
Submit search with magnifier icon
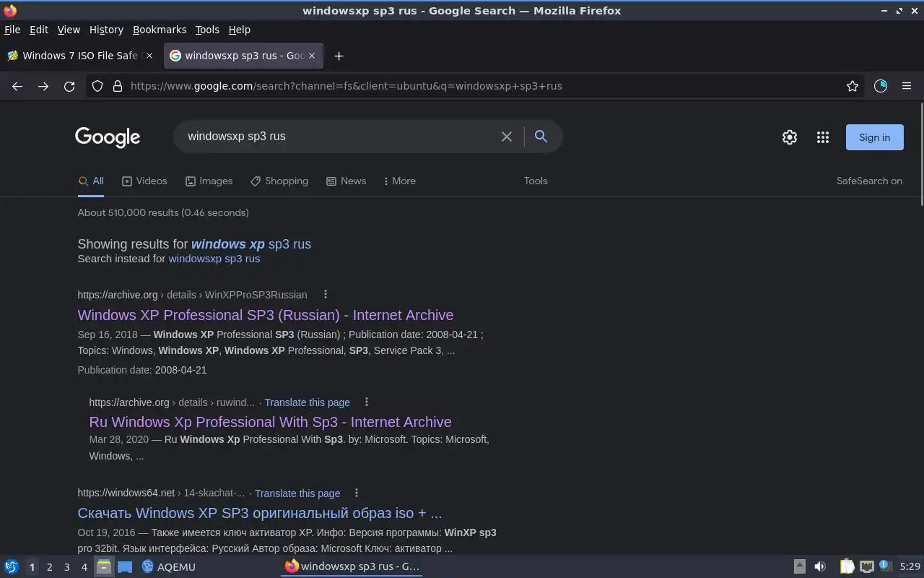pyautogui.click(x=541, y=137)
